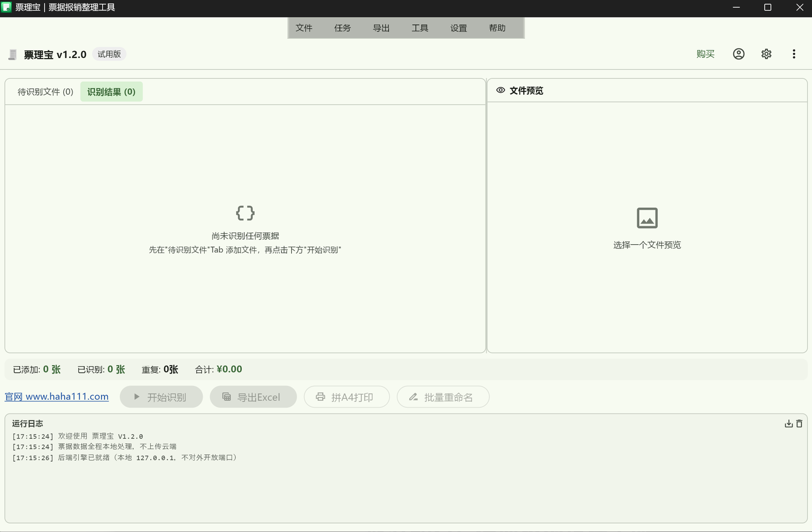Screen dimensions: 812x532
Task: Open the three-dot more options menu
Action: [794, 54]
